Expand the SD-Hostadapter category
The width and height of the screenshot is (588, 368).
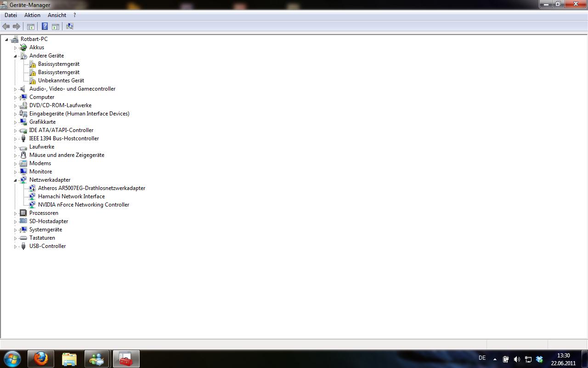click(x=15, y=222)
